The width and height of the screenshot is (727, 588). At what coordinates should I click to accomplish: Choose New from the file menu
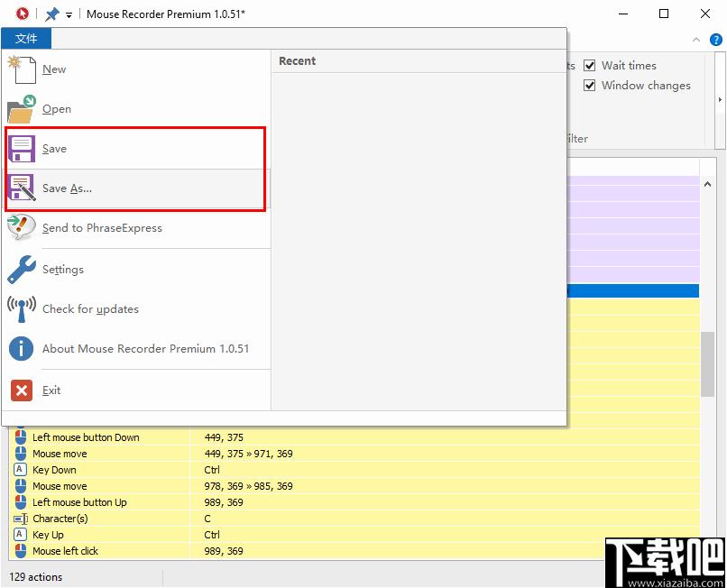click(x=136, y=69)
